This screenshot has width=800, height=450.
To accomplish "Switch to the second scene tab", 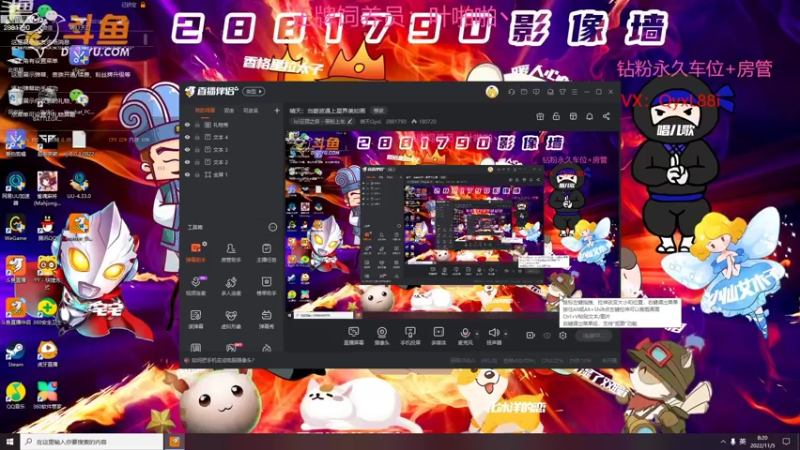I will pyautogui.click(x=229, y=110).
